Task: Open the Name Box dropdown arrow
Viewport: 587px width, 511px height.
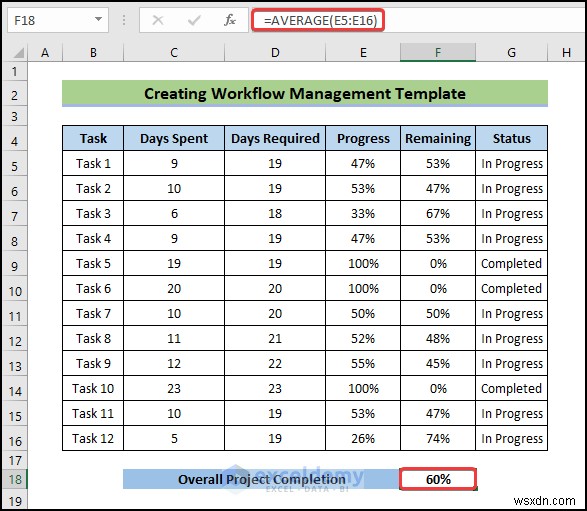Action: [98, 19]
